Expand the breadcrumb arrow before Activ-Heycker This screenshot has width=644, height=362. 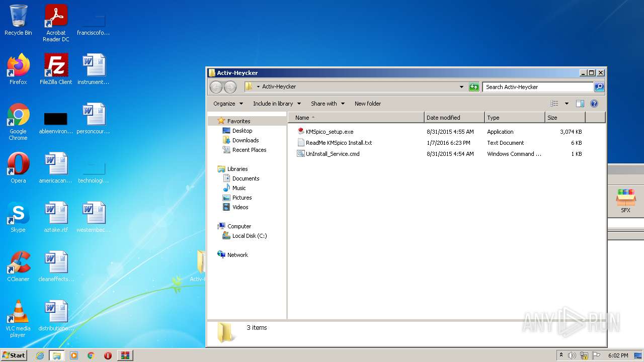258,87
